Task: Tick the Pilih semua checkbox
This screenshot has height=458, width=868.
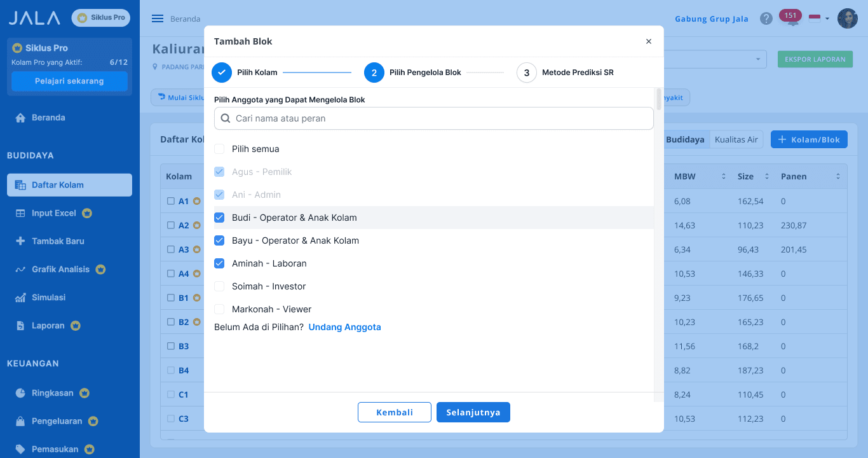Action: pyautogui.click(x=219, y=149)
